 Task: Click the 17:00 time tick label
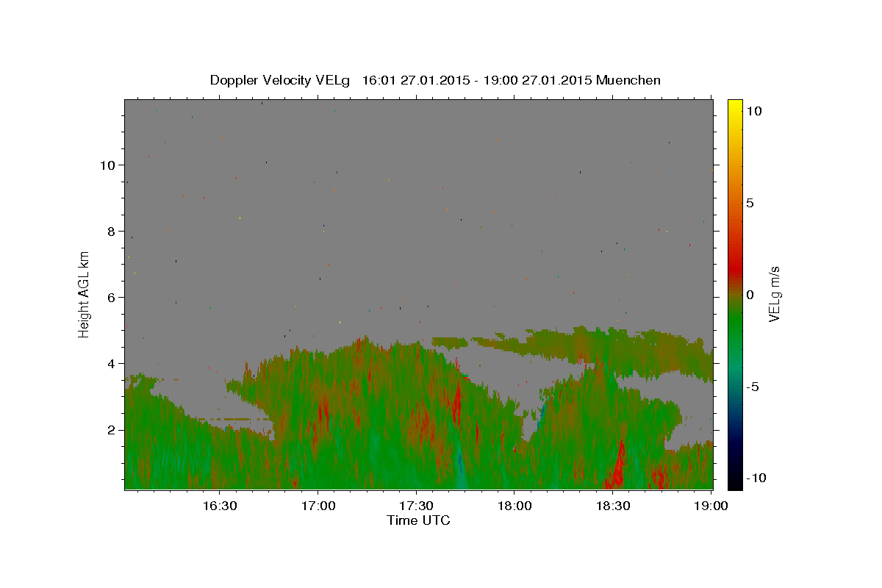318,506
